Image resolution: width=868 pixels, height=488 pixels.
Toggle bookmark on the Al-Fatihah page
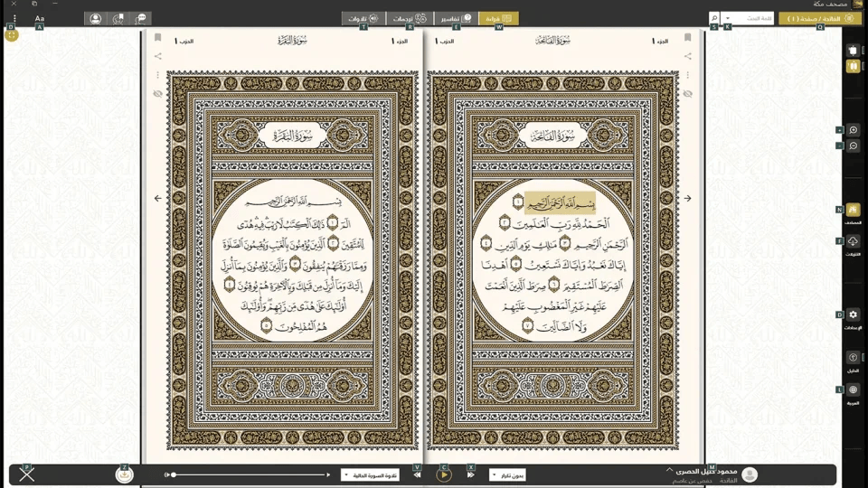coord(688,38)
